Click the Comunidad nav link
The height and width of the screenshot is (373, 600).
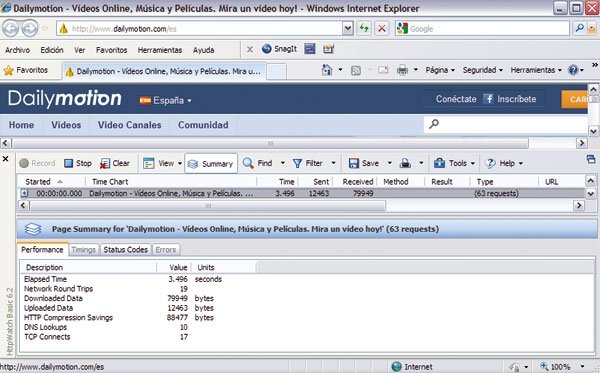click(x=203, y=125)
